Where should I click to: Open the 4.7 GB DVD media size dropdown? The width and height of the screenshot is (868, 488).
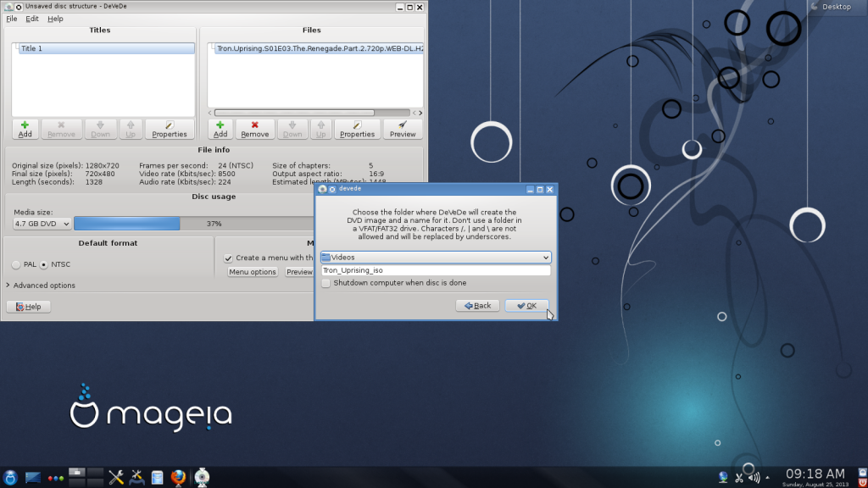click(42, 224)
